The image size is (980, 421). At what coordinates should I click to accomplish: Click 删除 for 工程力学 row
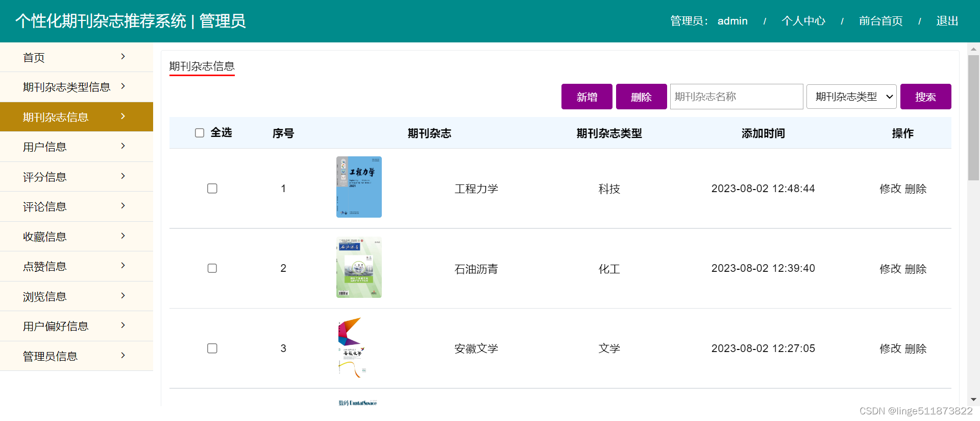click(x=916, y=189)
